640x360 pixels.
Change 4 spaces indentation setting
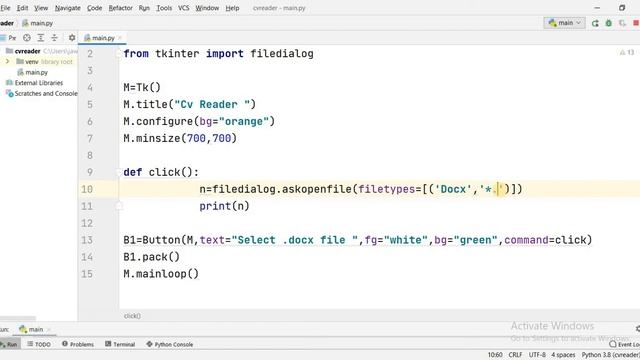(563, 355)
